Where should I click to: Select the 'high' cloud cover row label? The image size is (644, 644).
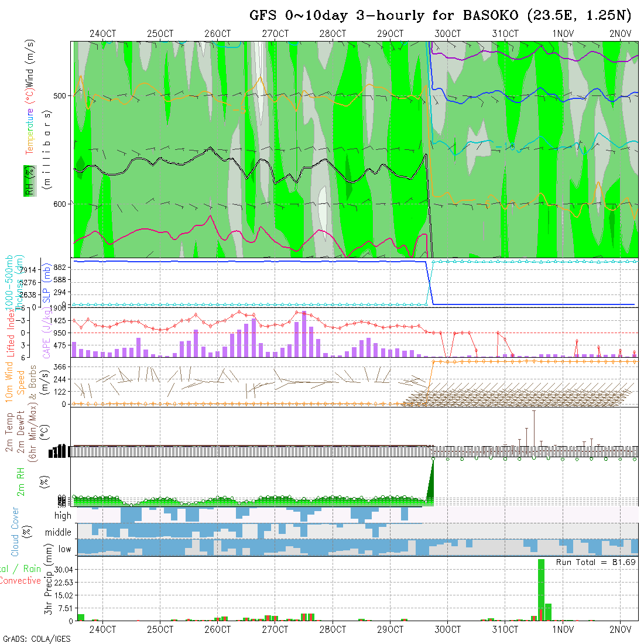click(63, 516)
